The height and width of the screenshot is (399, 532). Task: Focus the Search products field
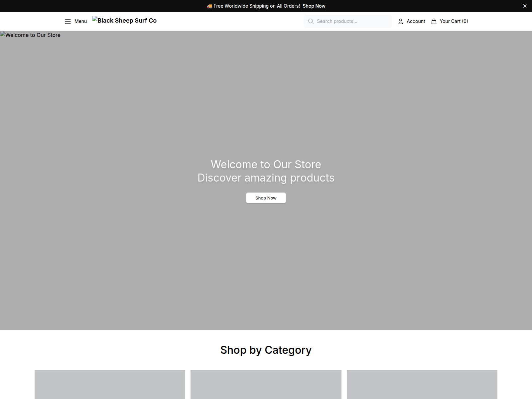[348, 21]
